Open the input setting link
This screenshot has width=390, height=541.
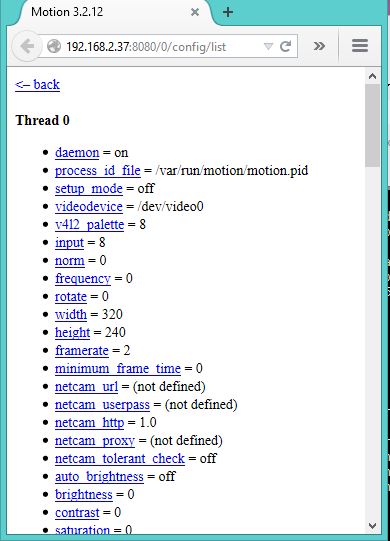point(69,243)
